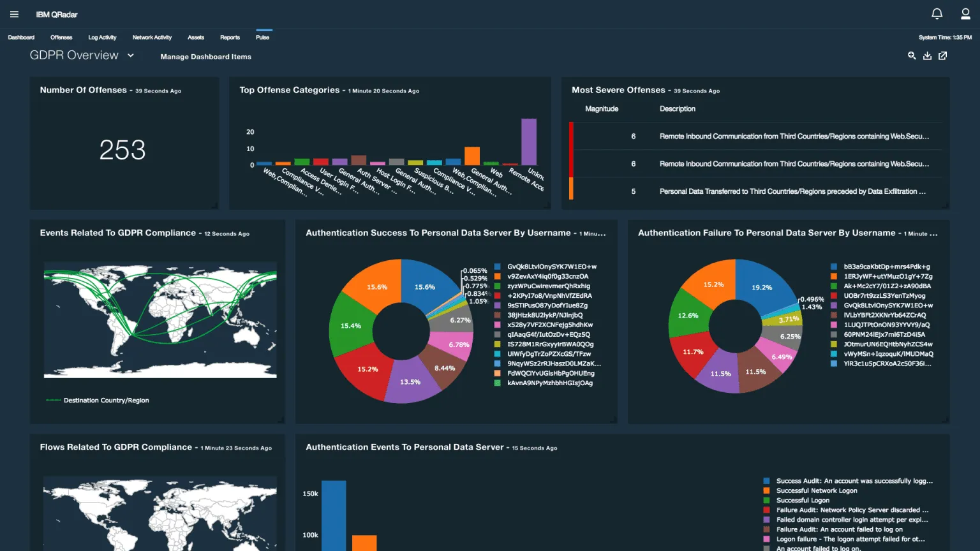Open dashboard in new window icon
980x551 pixels.
[942, 55]
